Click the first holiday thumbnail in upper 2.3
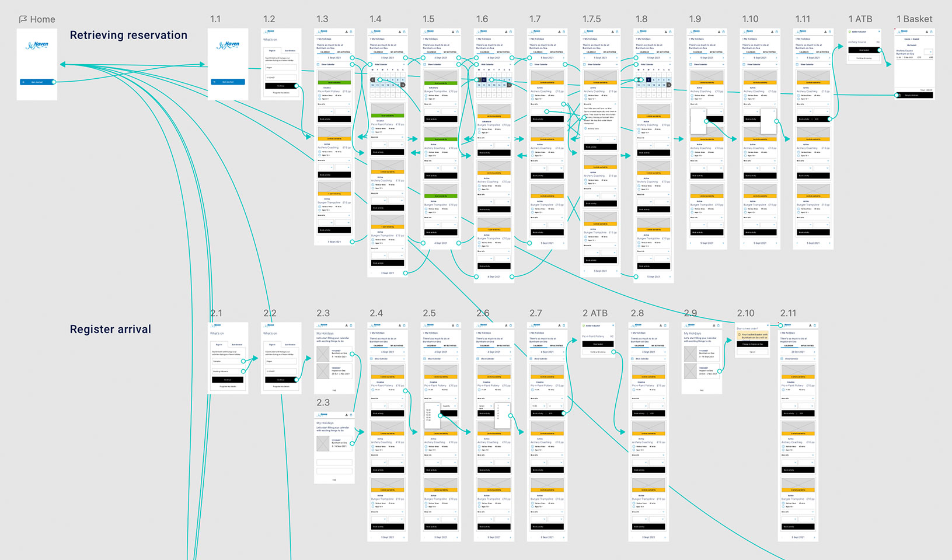The height and width of the screenshot is (560, 952). pyautogui.click(x=323, y=353)
